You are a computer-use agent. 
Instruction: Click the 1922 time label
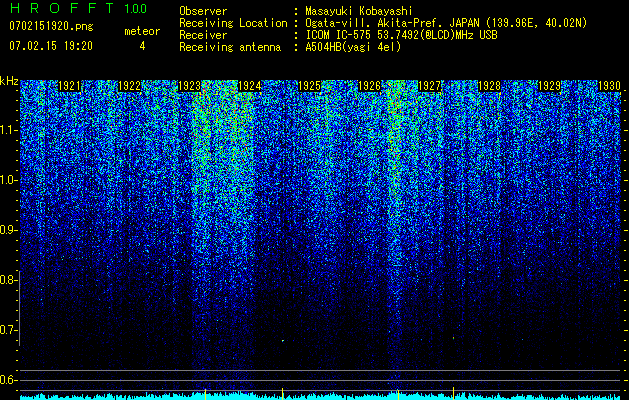click(130, 86)
